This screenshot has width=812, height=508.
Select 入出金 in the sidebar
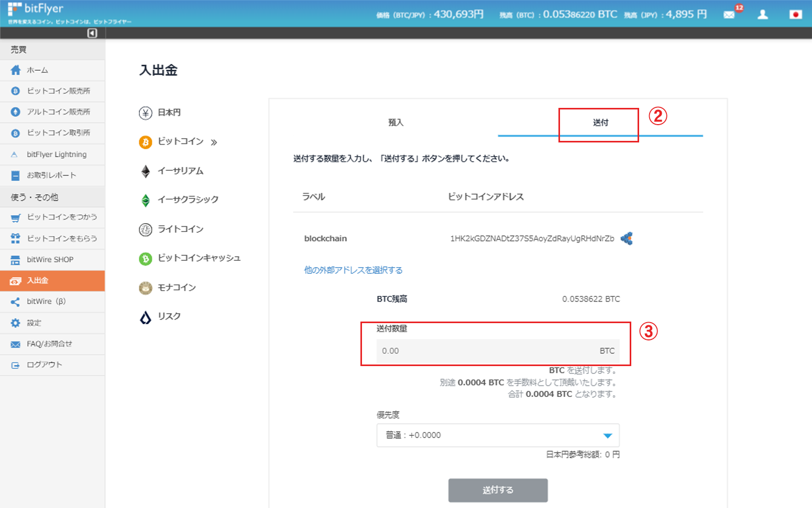click(x=52, y=281)
